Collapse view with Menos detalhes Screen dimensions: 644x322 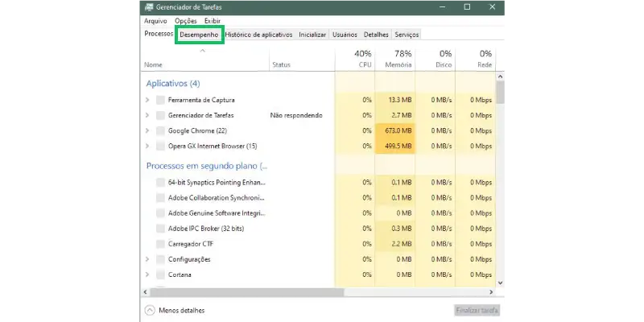[x=175, y=310]
